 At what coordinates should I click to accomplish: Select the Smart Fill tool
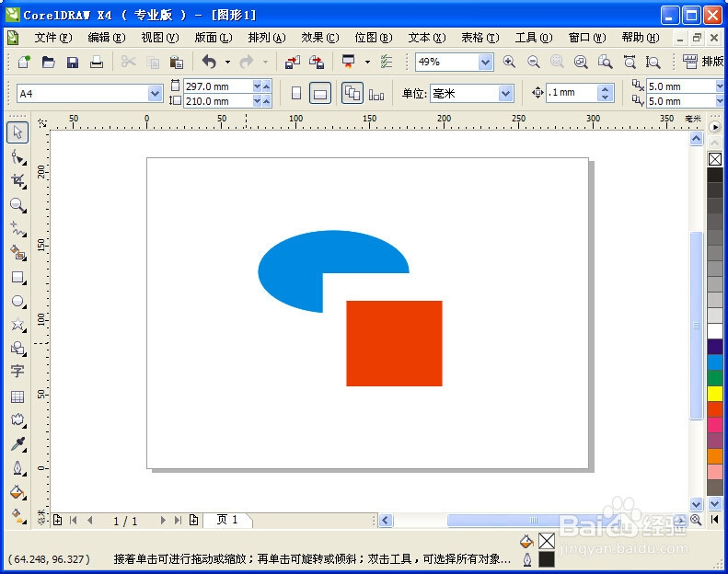coord(17,253)
